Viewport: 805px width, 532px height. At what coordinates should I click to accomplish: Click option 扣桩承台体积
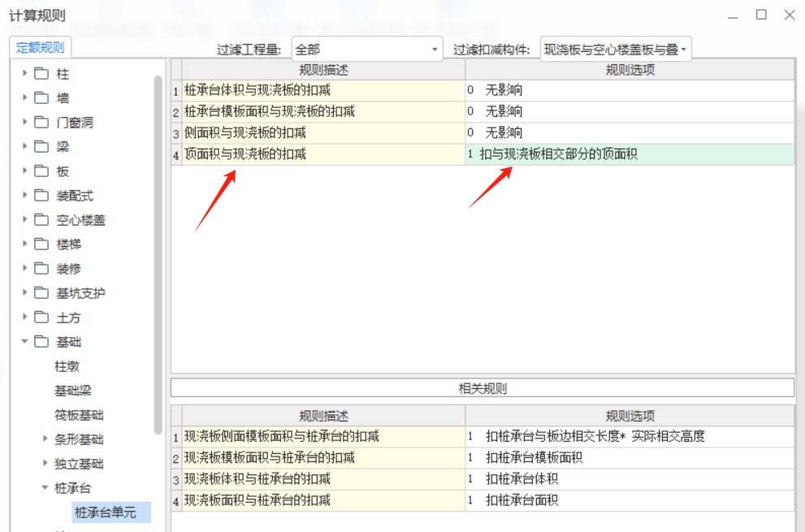[630, 479]
